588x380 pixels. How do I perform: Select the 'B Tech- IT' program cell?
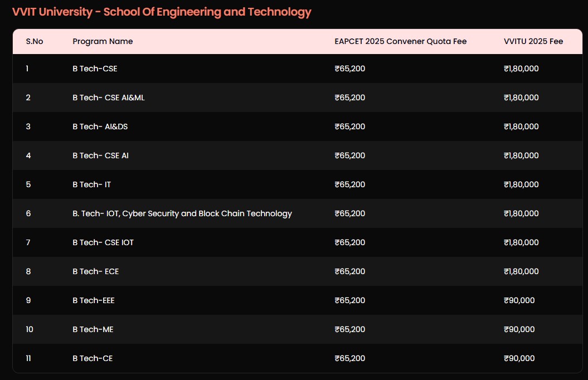click(x=91, y=184)
